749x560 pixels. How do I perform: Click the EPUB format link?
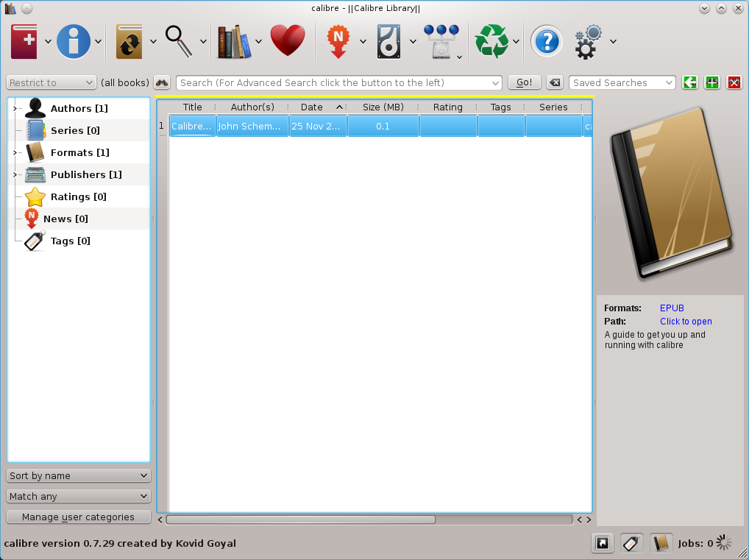point(672,308)
